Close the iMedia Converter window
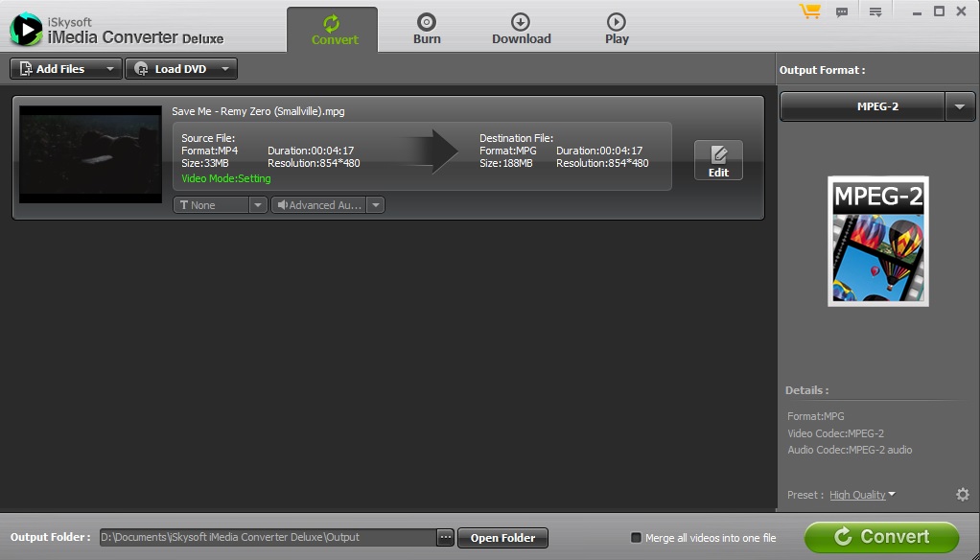This screenshot has height=560, width=980. (x=961, y=12)
